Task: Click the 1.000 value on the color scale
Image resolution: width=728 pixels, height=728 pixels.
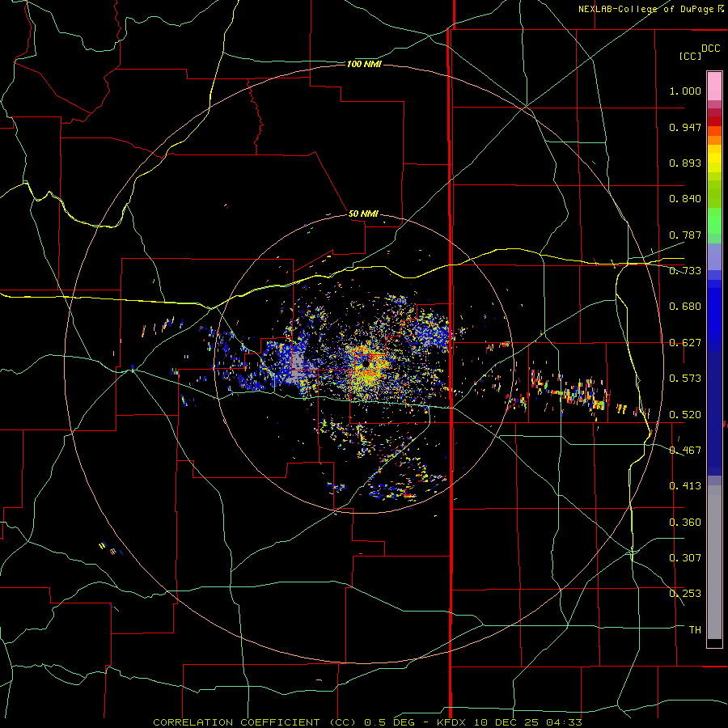Action: 685,91
